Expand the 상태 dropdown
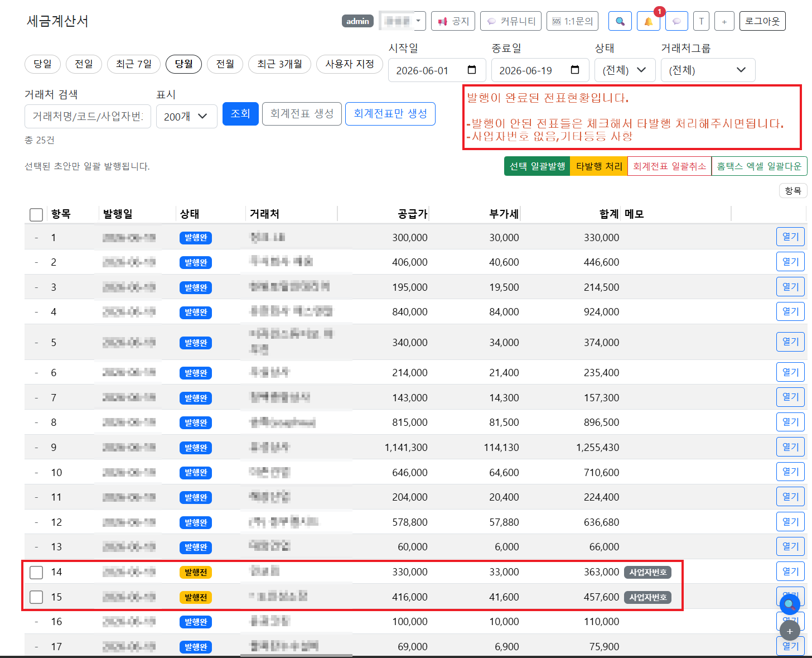This screenshot has height=658, width=812. pos(625,70)
